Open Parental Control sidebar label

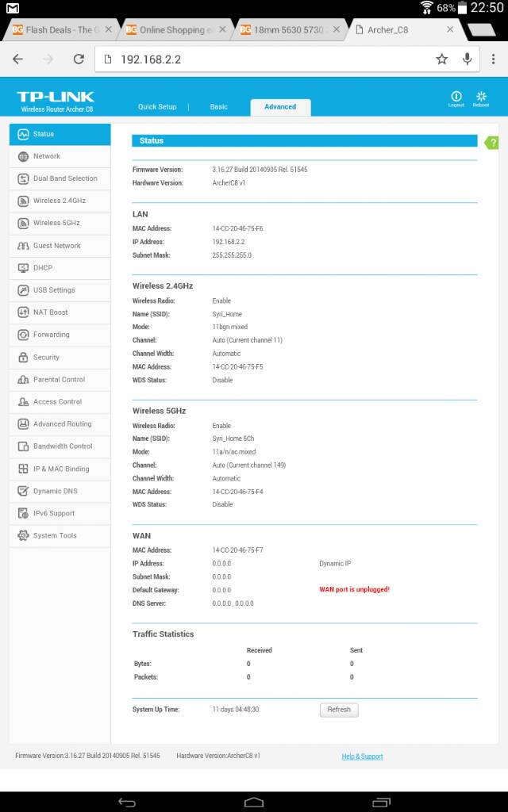pos(59,380)
